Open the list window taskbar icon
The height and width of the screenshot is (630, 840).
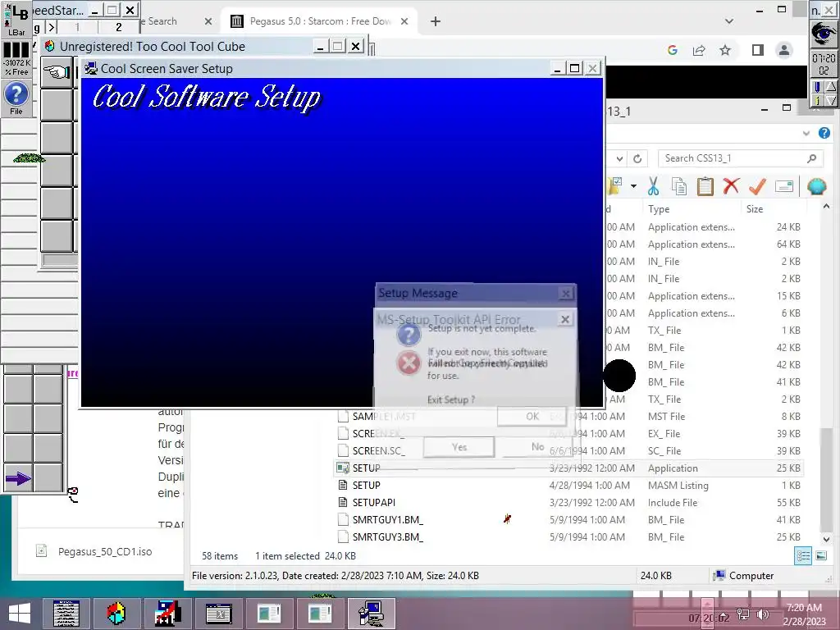[66, 614]
